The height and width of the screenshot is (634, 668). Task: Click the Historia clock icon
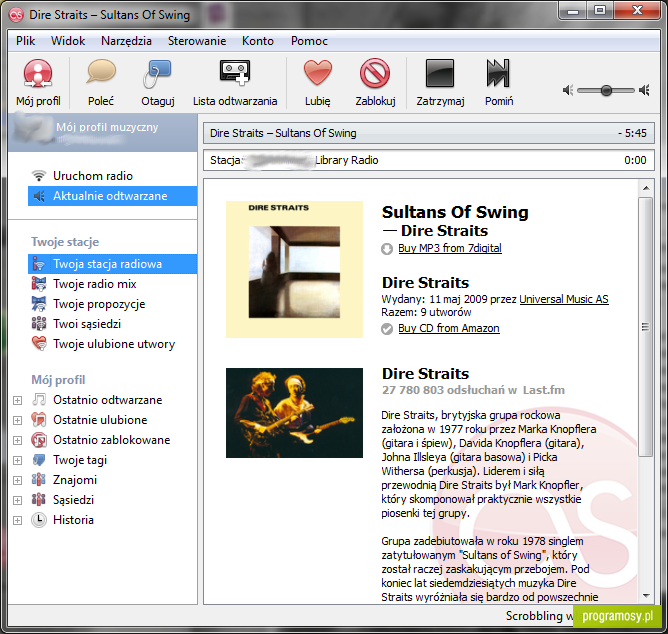pos(39,520)
